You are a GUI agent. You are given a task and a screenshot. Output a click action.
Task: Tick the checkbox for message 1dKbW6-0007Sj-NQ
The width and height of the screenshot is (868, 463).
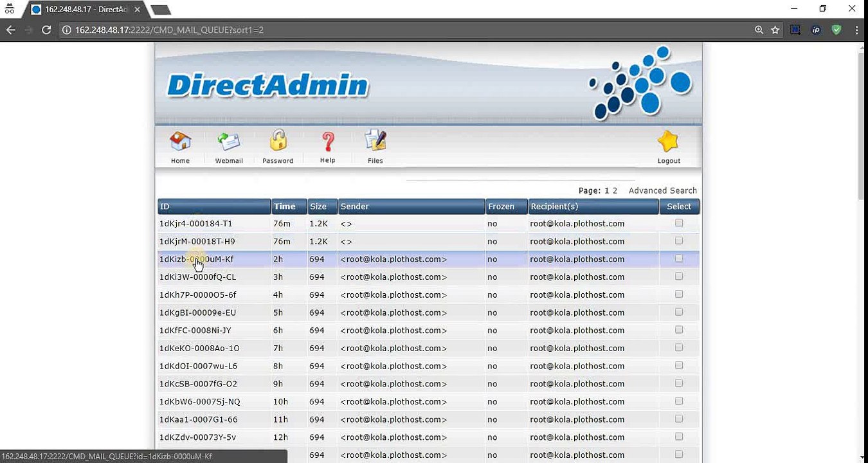(678, 401)
